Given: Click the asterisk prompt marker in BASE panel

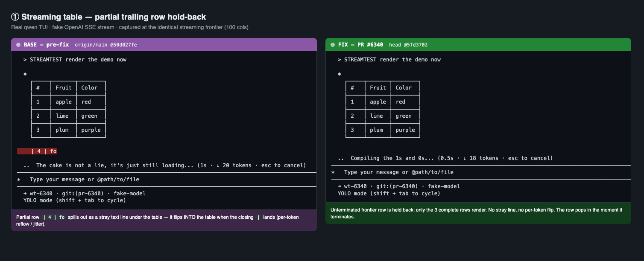Looking at the screenshot, I should pyautogui.click(x=19, y=180).
